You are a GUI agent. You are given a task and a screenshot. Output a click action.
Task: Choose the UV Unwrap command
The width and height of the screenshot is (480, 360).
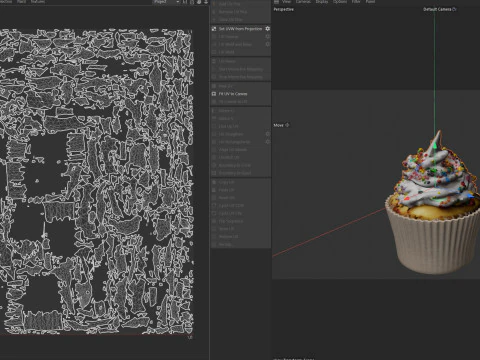point(229,37)
